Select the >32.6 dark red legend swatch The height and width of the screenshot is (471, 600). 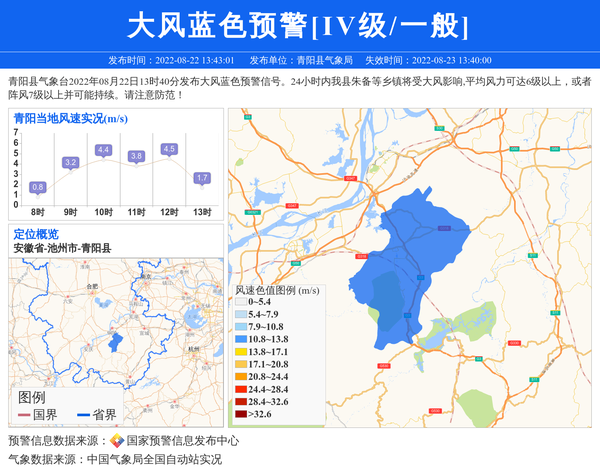tap(240, 413)
